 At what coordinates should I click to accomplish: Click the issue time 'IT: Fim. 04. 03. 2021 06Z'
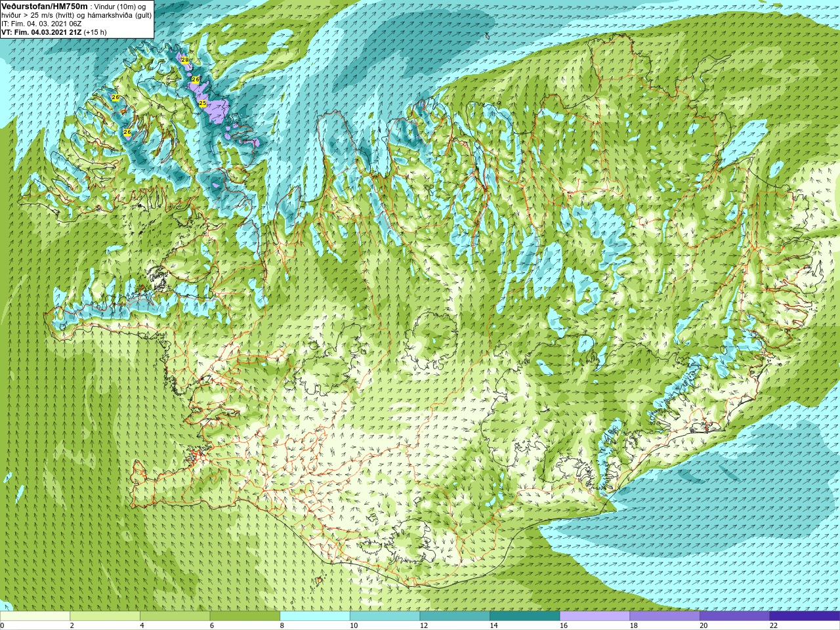pyautogui.click(x=41, y=24)
